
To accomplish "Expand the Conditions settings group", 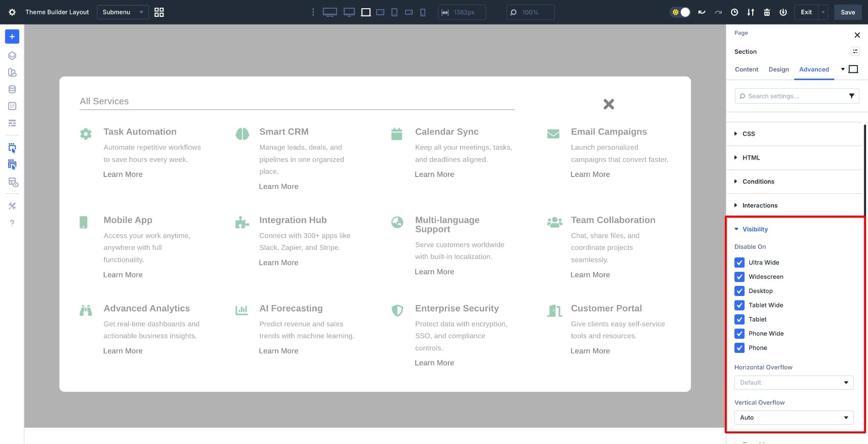I will (758, 182).
